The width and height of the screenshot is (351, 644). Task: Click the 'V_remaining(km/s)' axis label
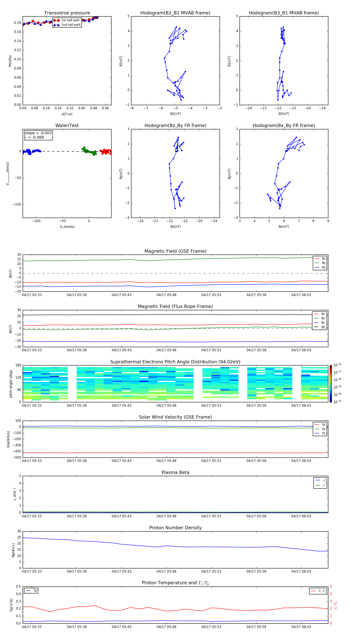(8, 174)
